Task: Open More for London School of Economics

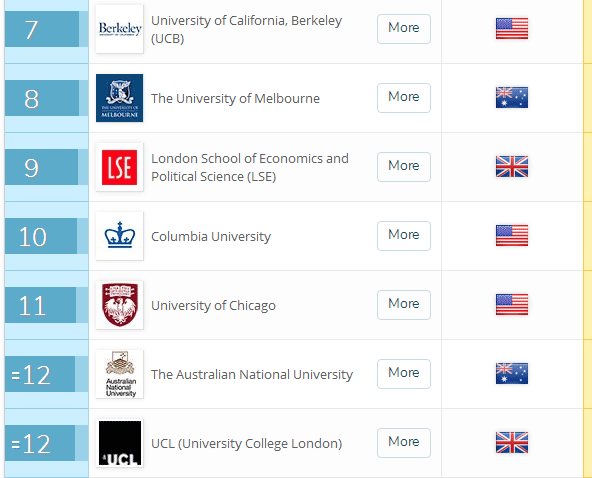Action: [x=404, y=167]
